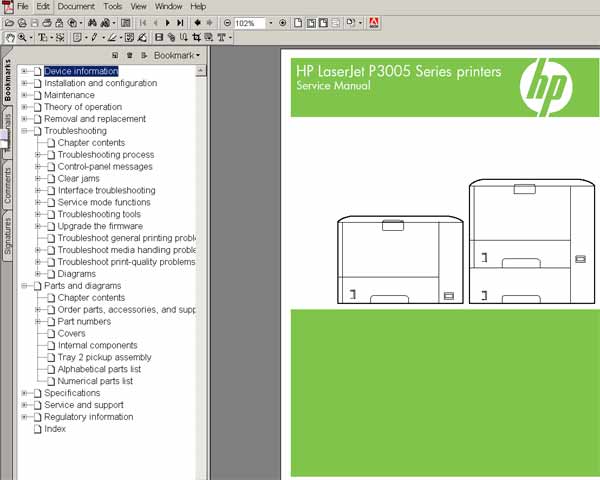Open the Adobe online icon
Screen dimensions: 600x480
[x=374, y=23]
